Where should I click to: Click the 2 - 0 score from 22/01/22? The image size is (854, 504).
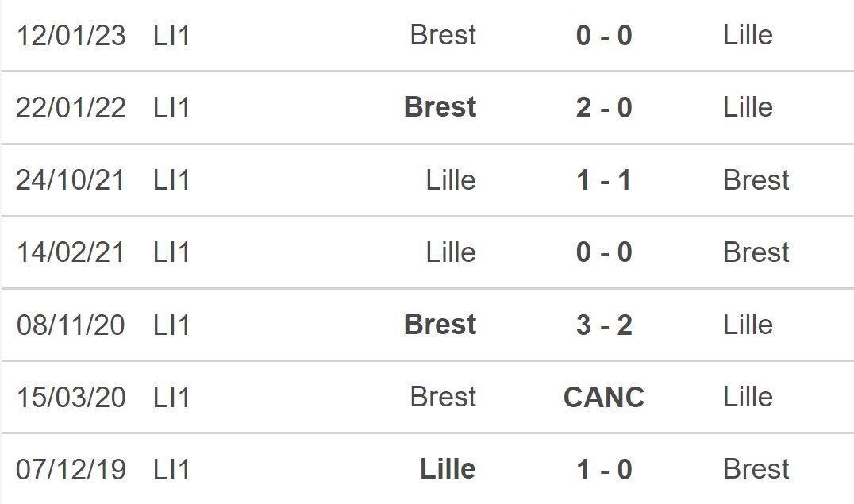603,107
